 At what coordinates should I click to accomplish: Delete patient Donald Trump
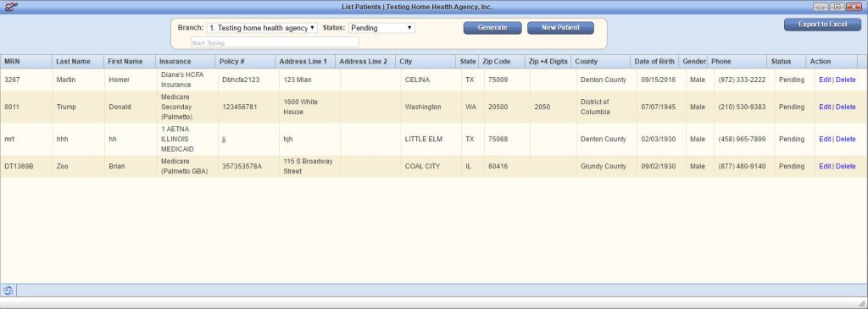pyautogui.click(x=845, y=107)
